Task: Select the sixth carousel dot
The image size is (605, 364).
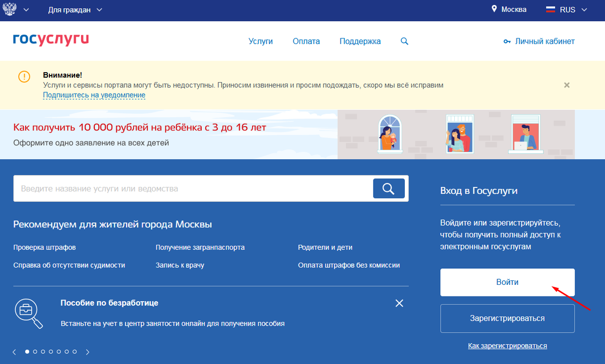Action: pos(67,351)
